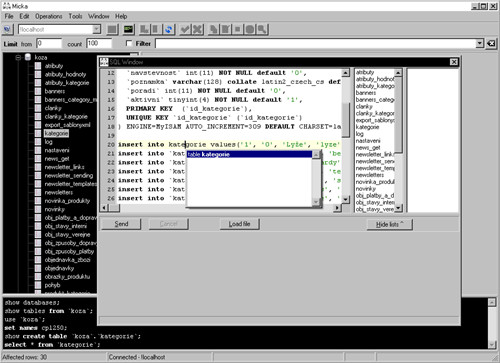Click the Load file button
This screenshot has width=500, height=363.
tap(239, 224)
